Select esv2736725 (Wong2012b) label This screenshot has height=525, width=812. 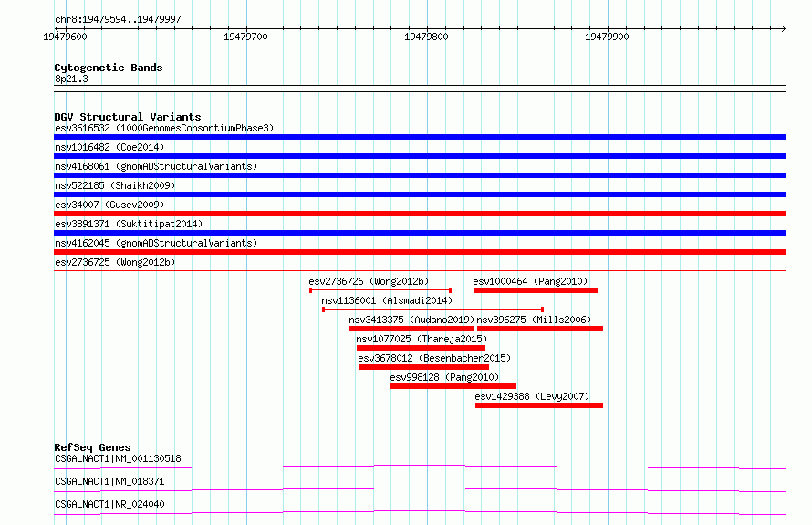click(x=115, y=262)
